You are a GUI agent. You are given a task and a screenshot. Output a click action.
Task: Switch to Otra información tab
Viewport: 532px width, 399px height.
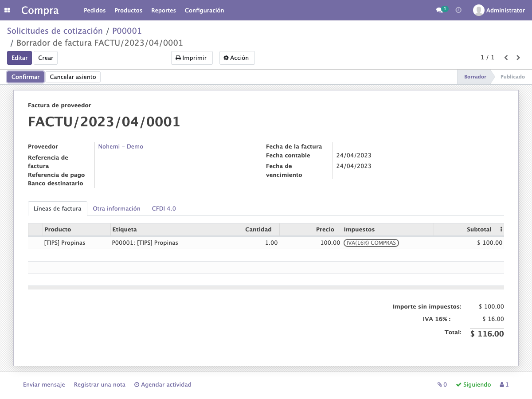(x=117, y=209)
